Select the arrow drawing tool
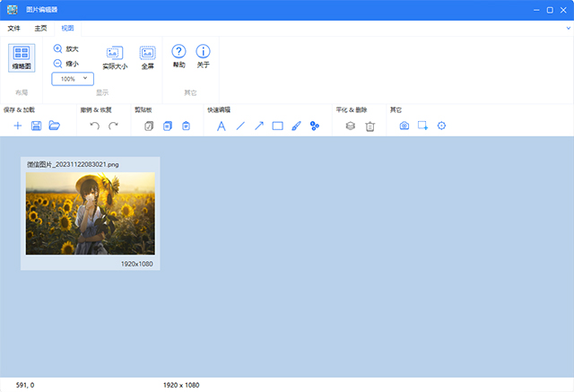The height and width of the screenshot is (392, 574). [258, 126]
